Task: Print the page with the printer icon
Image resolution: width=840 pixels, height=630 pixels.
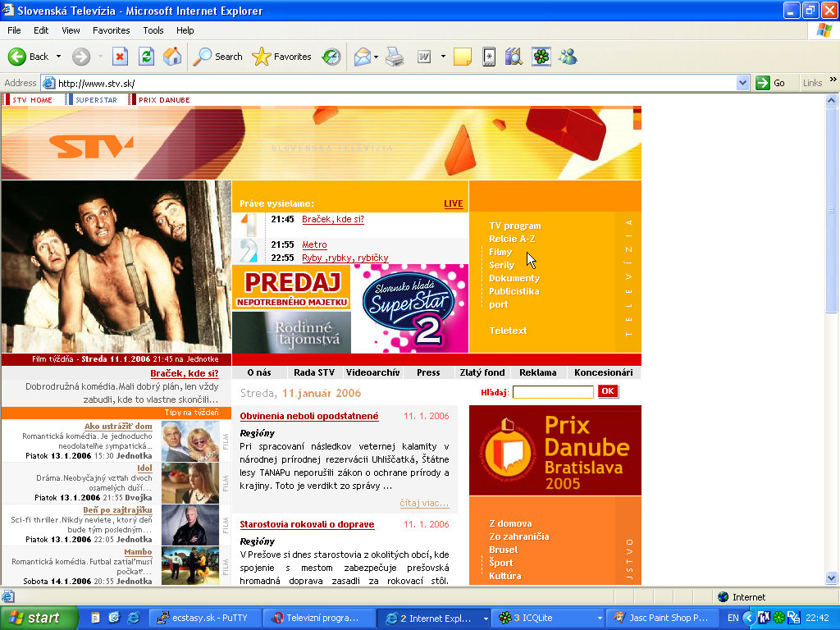Action: click(395, 57)
